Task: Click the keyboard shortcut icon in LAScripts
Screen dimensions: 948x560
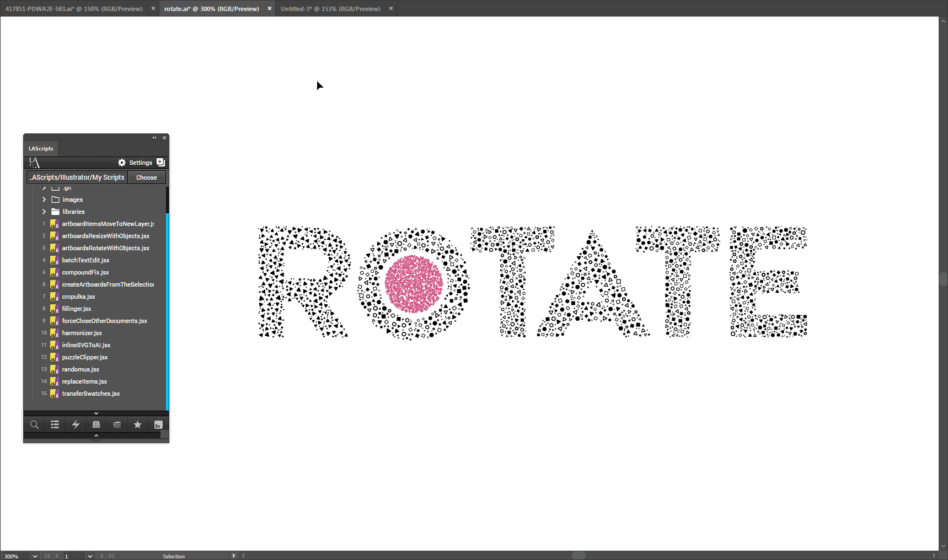Action: pos(96,424)
